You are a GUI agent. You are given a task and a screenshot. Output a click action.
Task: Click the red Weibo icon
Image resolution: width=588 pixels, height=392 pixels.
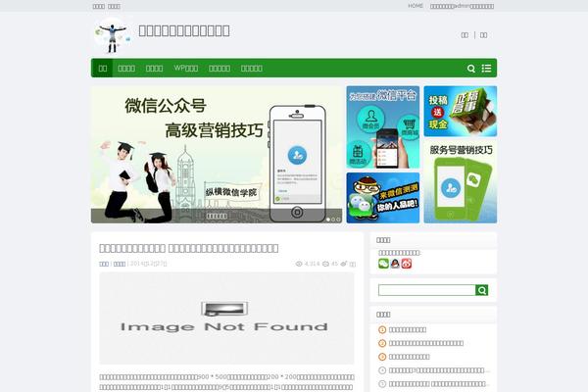(x=407, y=264)
